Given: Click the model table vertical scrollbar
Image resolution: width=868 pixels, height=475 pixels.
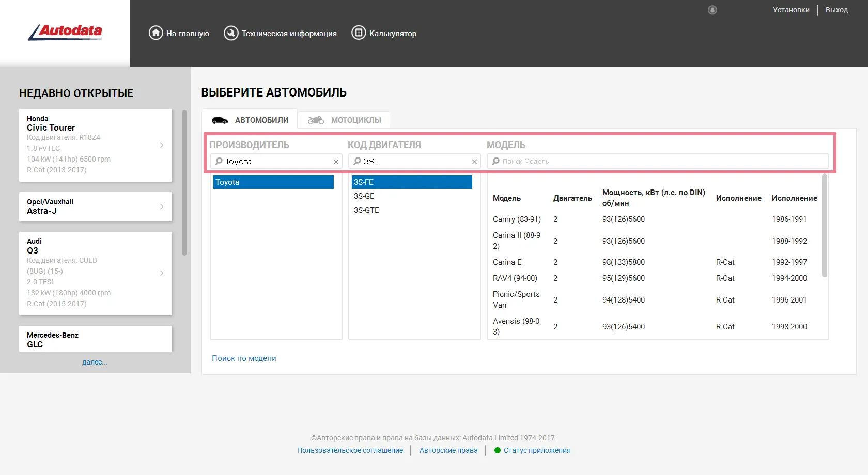Looking at the screenshot, I should [825, 226].
